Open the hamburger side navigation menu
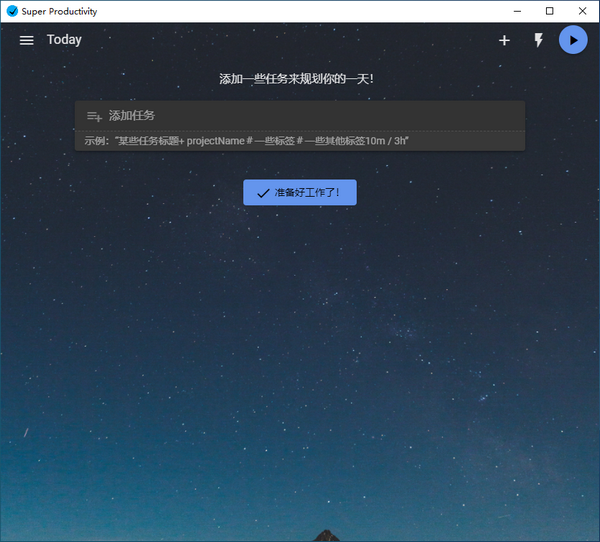 point(27,40)
